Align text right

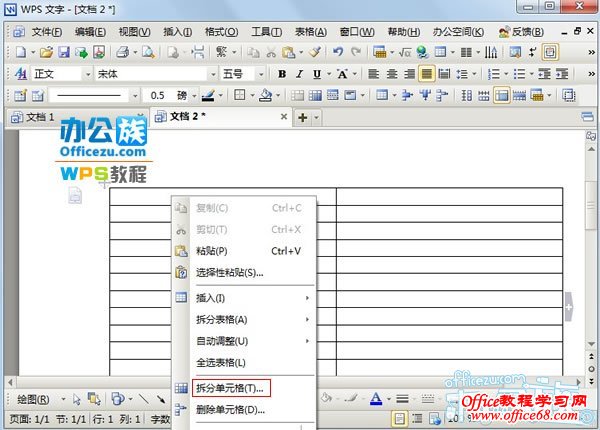click(x=409, y=74)
